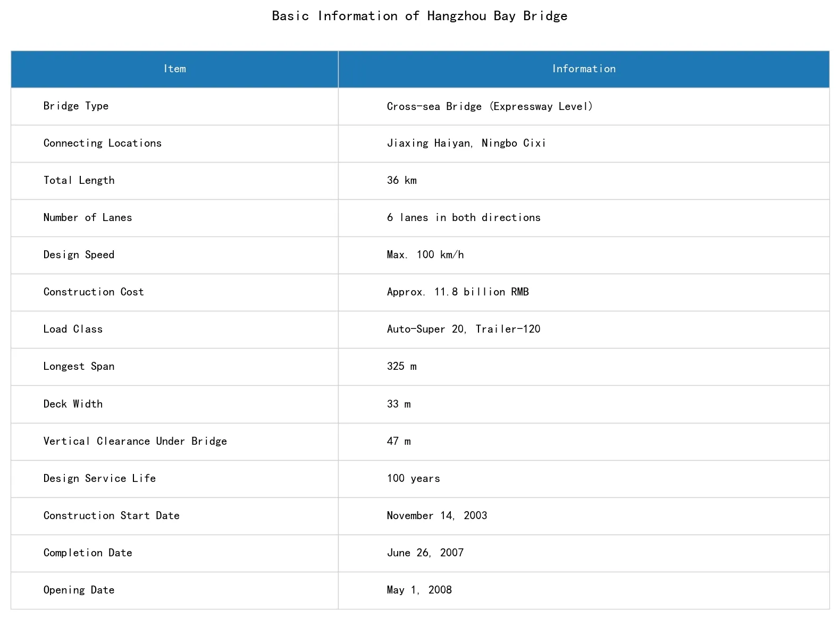
Task: Select the 'Number of Lanes' label
Action: pos(88,218)
